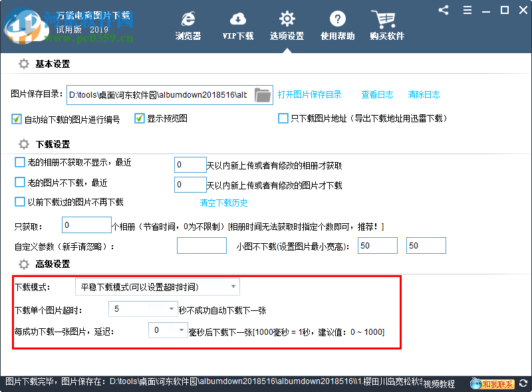Check 以前下载过的图片不再下载 option
This screenshot has width=532, height=392.
[19, 202]
